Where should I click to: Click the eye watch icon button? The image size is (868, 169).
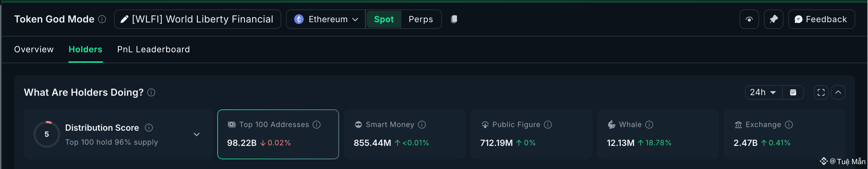[x=749, y=19]
